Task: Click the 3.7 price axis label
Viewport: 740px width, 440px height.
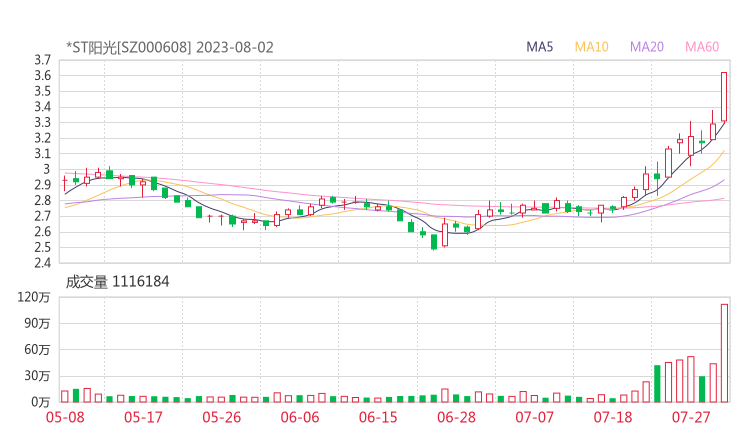Action: [41, 60]
